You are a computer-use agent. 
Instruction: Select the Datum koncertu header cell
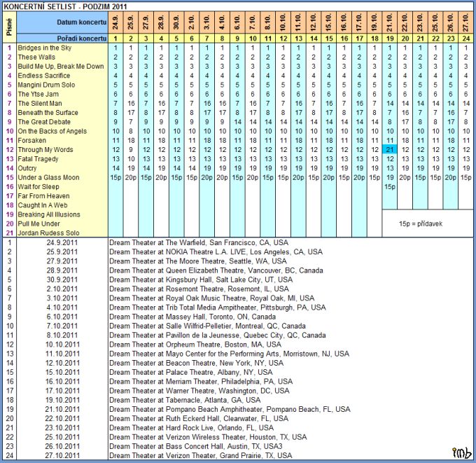[x=81, y=22]
